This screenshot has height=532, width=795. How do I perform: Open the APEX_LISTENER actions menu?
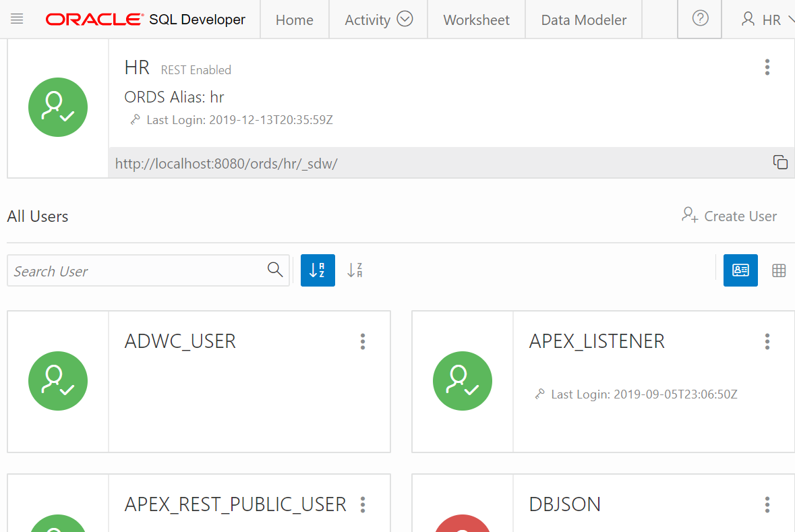[x=767, y=341]
